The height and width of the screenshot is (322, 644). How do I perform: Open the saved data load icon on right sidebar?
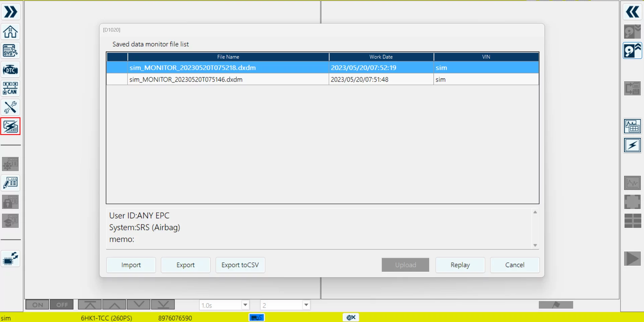tap(632, 50)
